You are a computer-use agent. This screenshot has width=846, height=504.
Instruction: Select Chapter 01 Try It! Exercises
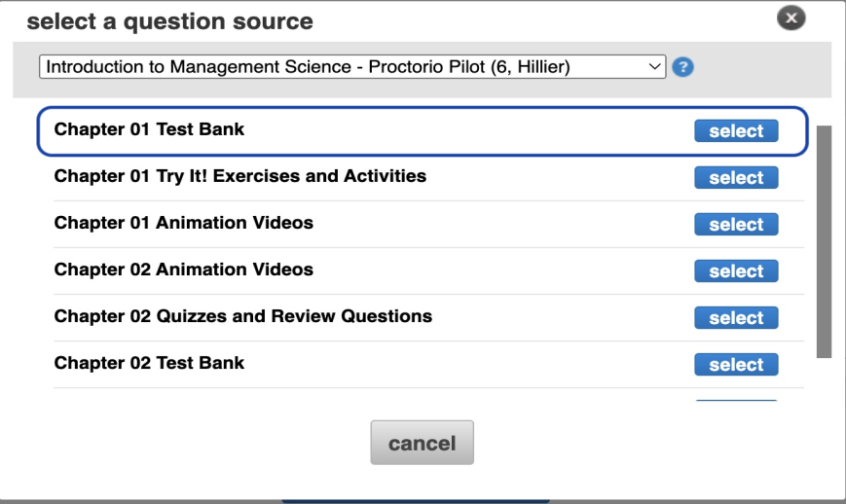[x=736, y=178]
